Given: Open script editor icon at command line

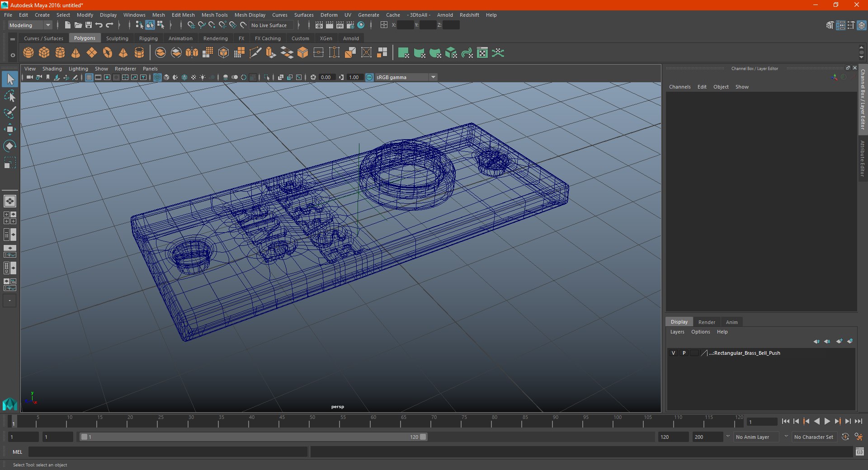Looking at the screenshot, I should tap(860, 451).
